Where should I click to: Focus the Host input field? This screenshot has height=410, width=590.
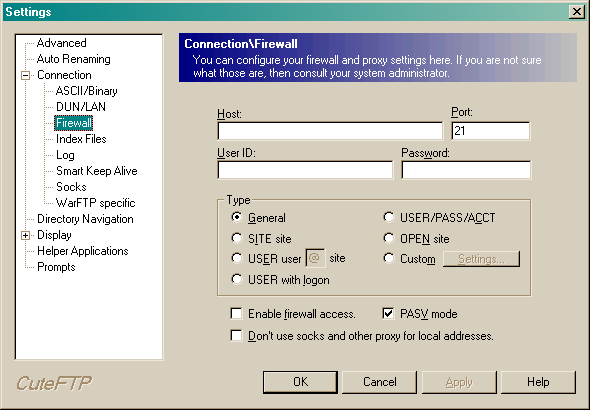(330, 131)
